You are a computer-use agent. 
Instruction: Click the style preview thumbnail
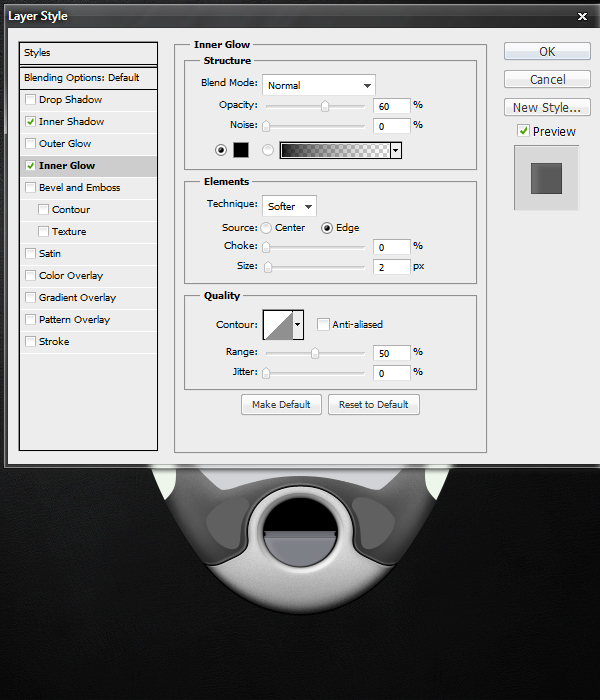click(x=546, y=178)
